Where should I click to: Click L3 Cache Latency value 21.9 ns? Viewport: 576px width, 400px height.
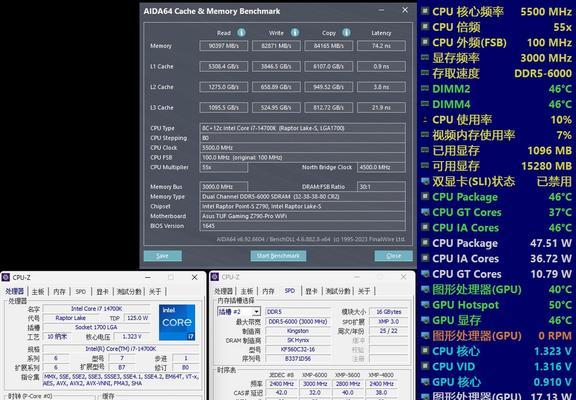tap(381, 108)
